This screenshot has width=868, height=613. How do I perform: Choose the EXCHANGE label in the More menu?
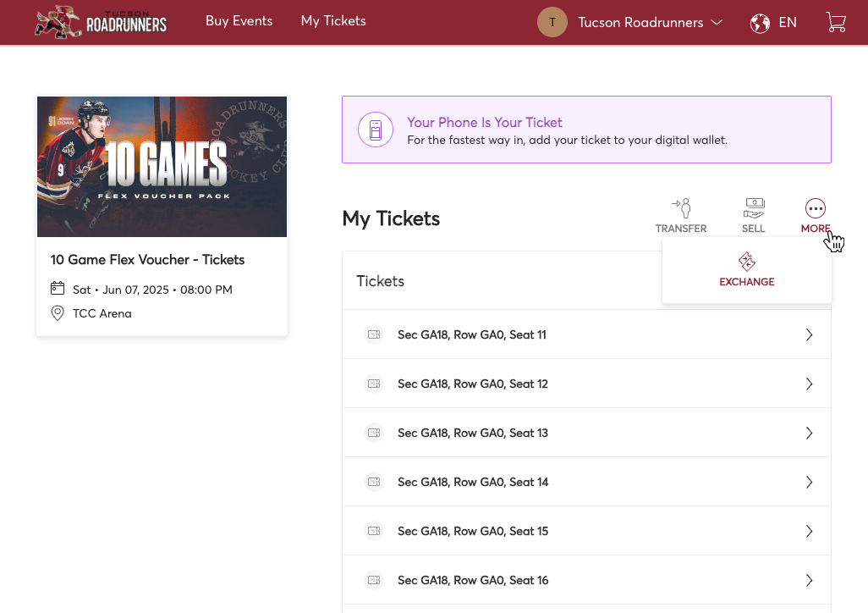coord(747,282)
